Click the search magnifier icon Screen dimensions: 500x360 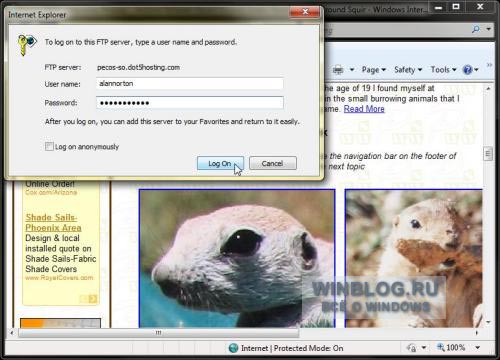[x=476, y=29]
